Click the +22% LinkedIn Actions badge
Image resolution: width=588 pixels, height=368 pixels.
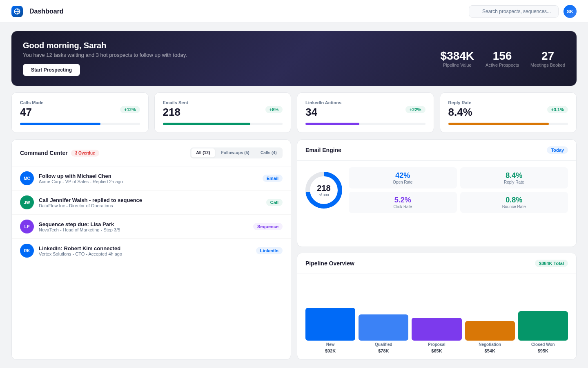click(415, 110)
